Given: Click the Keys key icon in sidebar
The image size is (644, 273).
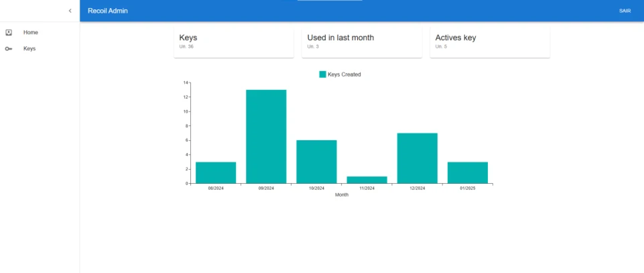Looking at the screenshot, I should (x=9, y=49).
